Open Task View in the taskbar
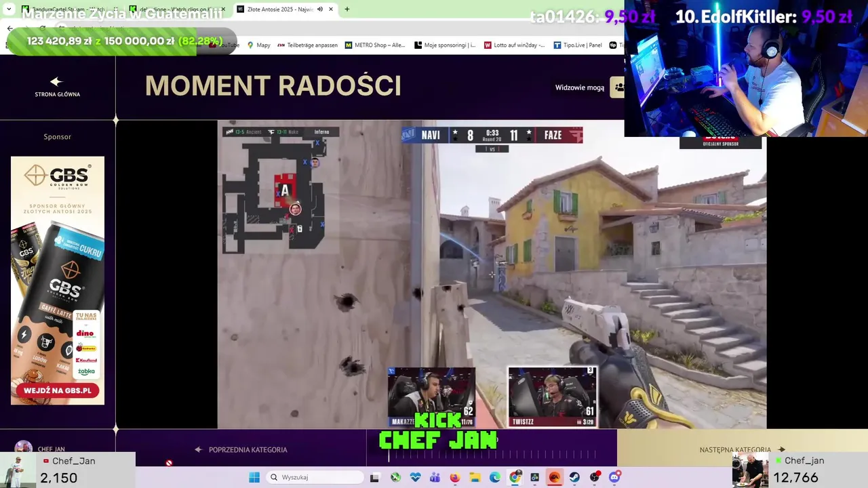The width and height of the screenshot is (868, 488). pyautogui.click(x=374, y=477)
